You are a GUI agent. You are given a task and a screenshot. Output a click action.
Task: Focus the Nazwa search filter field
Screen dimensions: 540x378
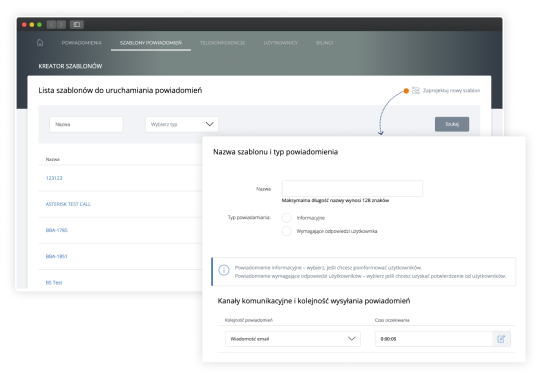pos(86,124)
